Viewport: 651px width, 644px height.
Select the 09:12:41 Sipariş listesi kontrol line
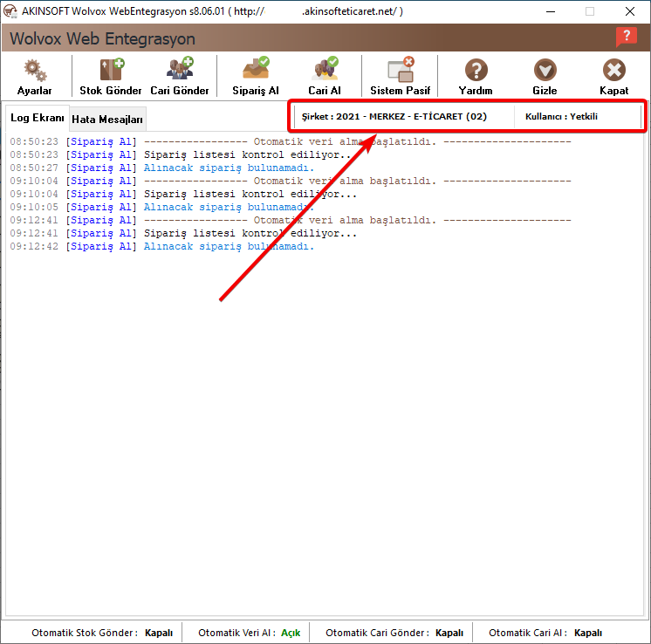tap(183, 233)
